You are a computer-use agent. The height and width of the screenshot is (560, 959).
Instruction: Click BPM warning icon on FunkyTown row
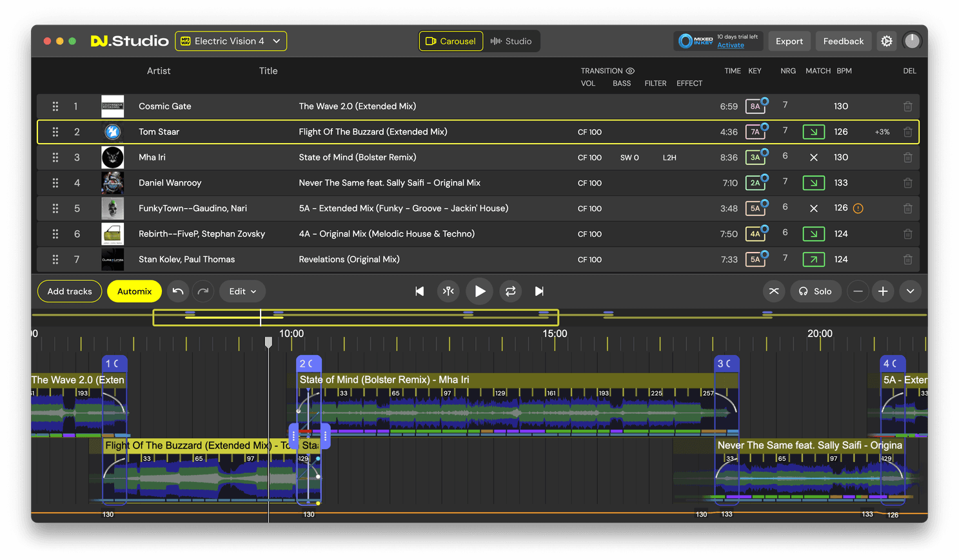(x=858, y=208)
